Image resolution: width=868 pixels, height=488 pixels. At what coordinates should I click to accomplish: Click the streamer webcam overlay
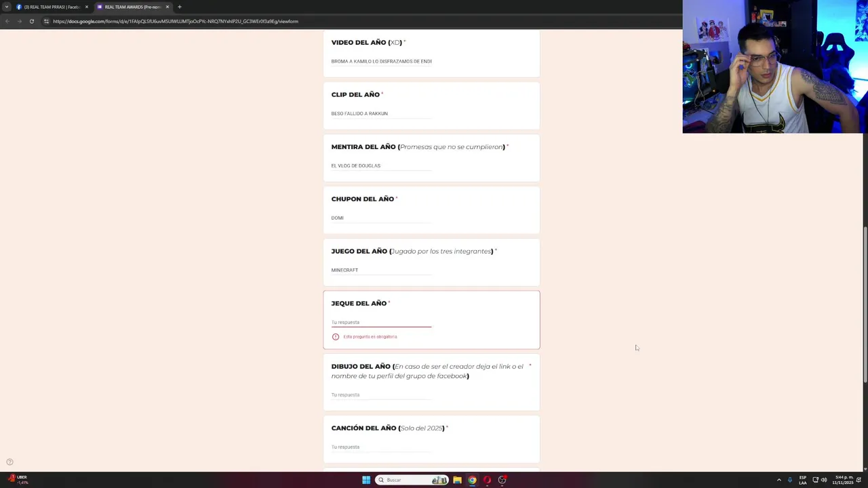775,66
